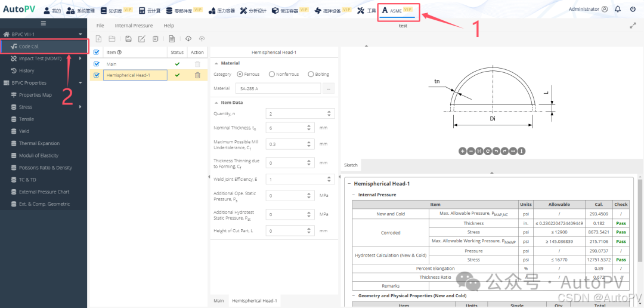Toggle fullscreen with the expand arrows icon

[633, 26]
